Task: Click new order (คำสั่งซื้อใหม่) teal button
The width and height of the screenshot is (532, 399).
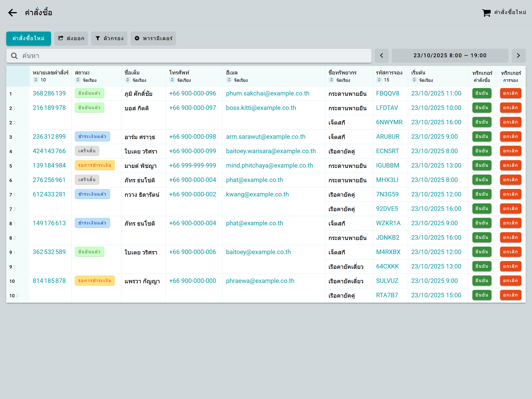Action: (28, 38)
